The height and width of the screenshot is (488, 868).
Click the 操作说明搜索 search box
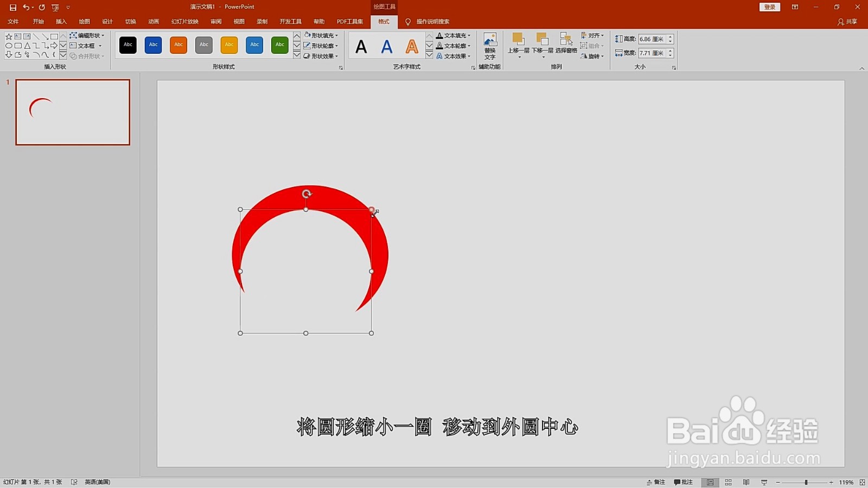pos(433,22)
